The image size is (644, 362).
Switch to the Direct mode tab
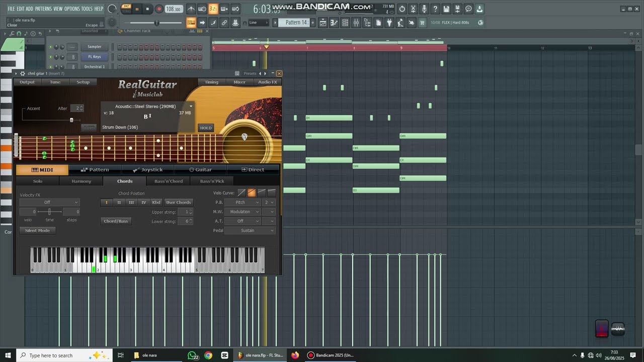click(x=253, y=169)
